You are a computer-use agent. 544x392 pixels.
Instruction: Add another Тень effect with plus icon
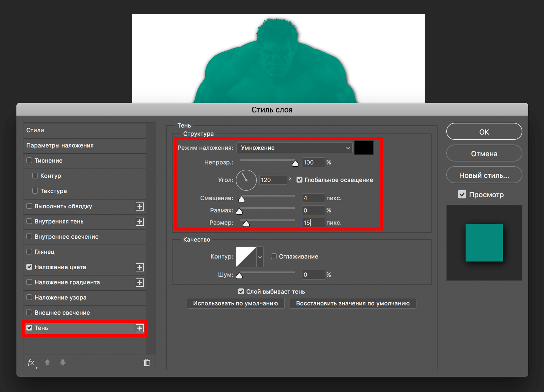tap(140, 328)
